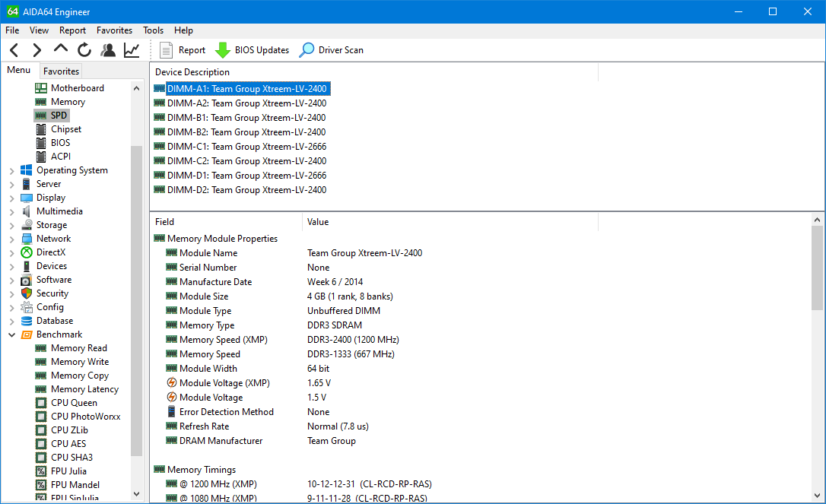Image resolution: width=826 pixels, height=504 pixels.
Task: Click the Security shield icon
Action: point(27,293)
